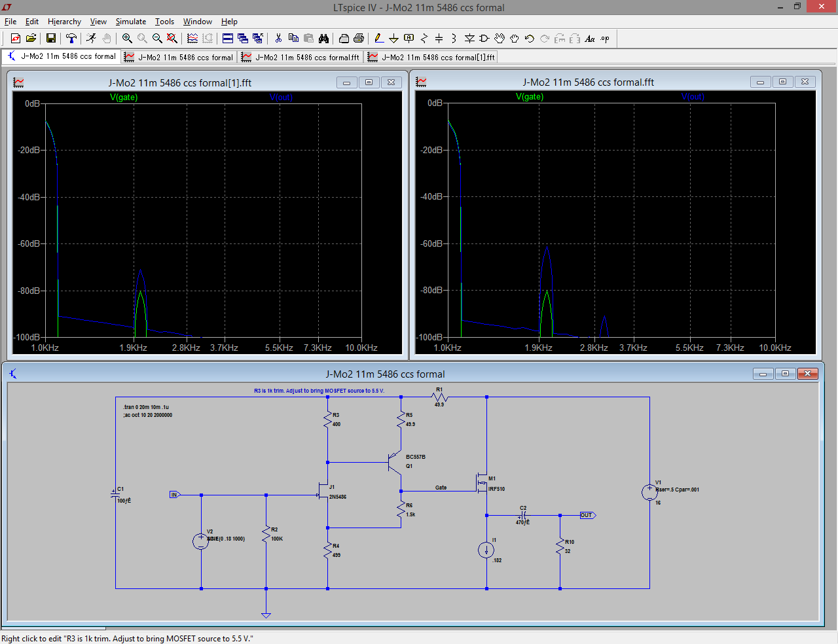838x644 pixels.
Task: Open the Tools menu
Action: click(x=164, y=22)
